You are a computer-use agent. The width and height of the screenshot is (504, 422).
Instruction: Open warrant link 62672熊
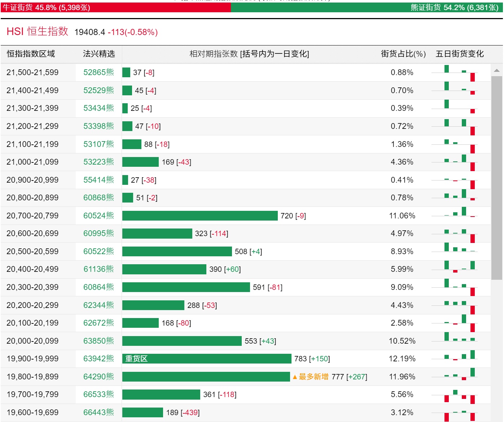point(98,323)
